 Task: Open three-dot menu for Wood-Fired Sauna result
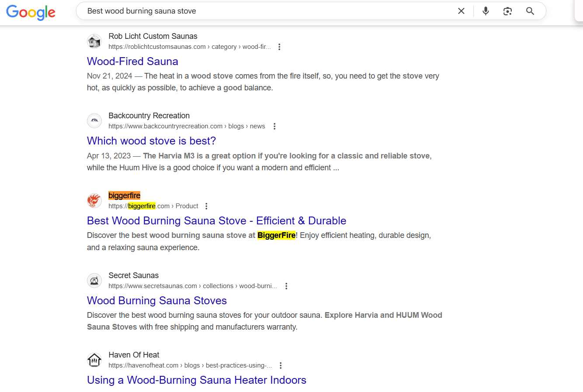click(x=279, y=46)
